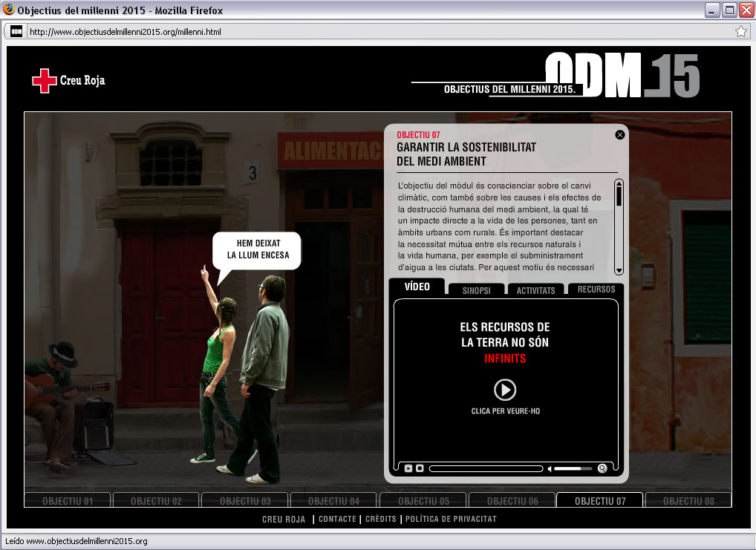The image size is (756, 550).
Task: Click the video progress seek bar
Action: (486, 468)
